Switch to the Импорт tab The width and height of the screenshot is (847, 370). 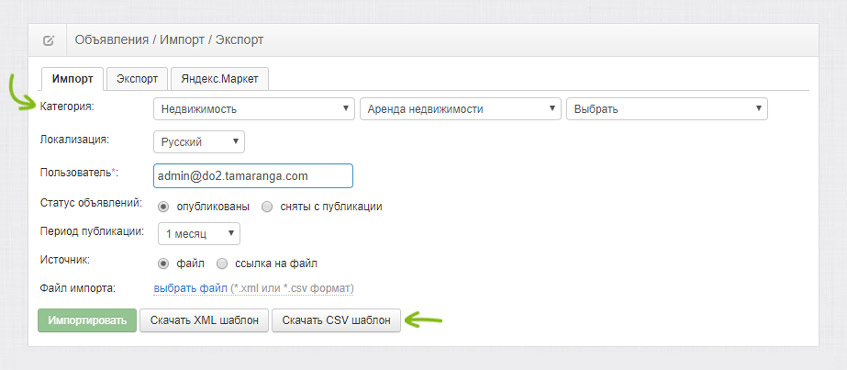[72, 79]
